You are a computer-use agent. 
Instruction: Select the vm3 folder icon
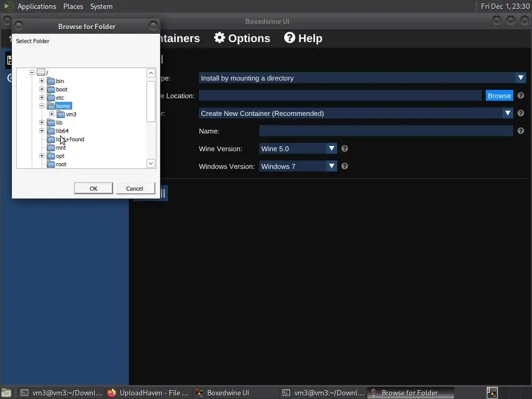point(61,114)
